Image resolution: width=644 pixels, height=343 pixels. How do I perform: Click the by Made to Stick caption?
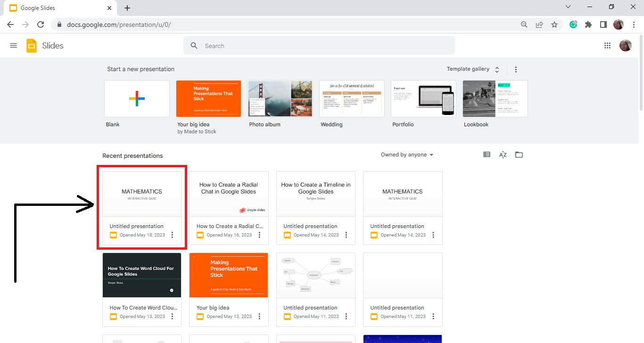pos(197,132)
